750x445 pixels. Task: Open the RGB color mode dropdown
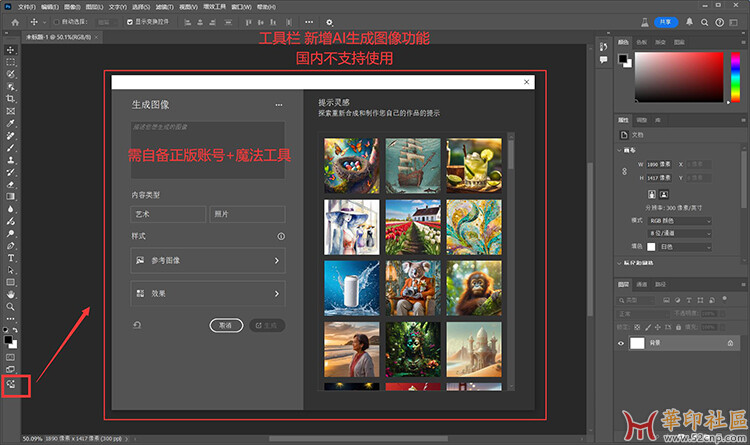tap(680, 221)
